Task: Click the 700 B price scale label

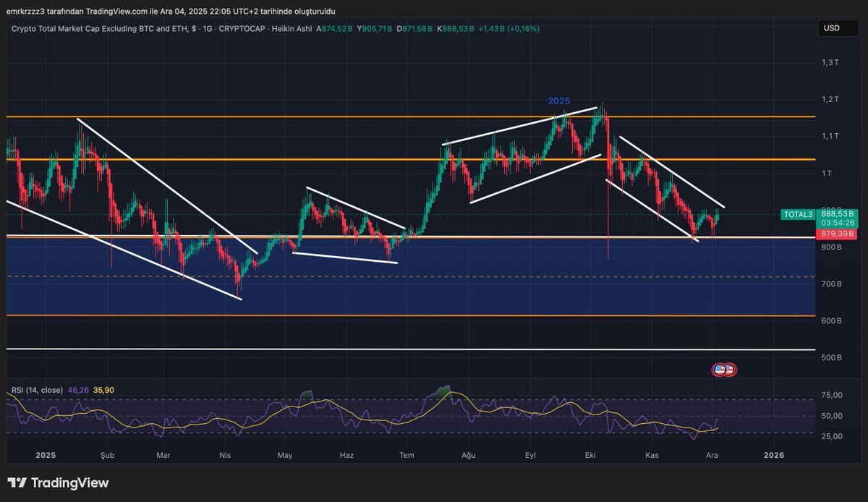Action: (x=830, y=284)
